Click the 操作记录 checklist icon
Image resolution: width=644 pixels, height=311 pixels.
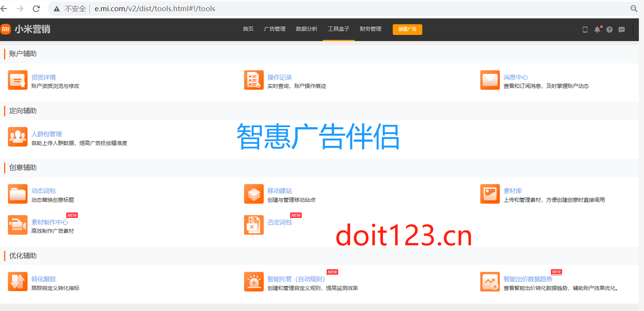tap(254, 80)
